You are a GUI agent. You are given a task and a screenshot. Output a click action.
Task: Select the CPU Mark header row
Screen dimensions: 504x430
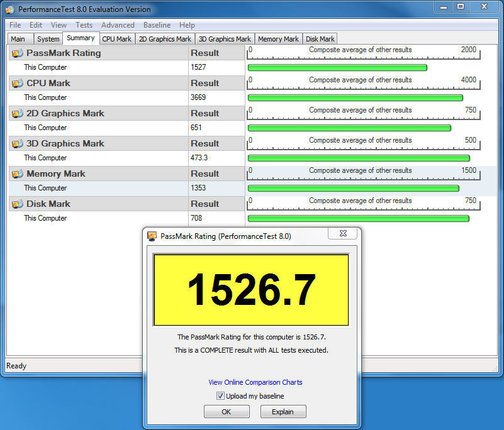tap(126, 83)
